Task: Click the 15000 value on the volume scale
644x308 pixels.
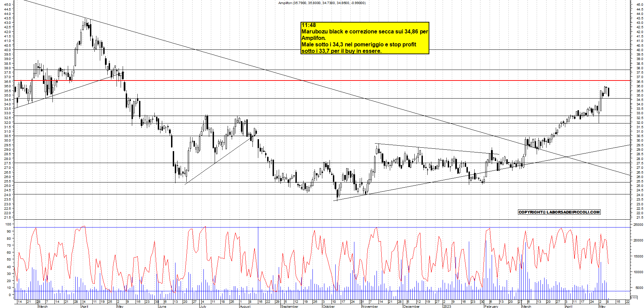Action: [x=638, y=256]
